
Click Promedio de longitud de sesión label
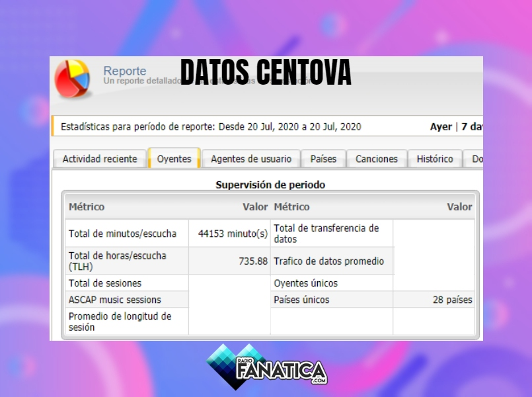120,322
